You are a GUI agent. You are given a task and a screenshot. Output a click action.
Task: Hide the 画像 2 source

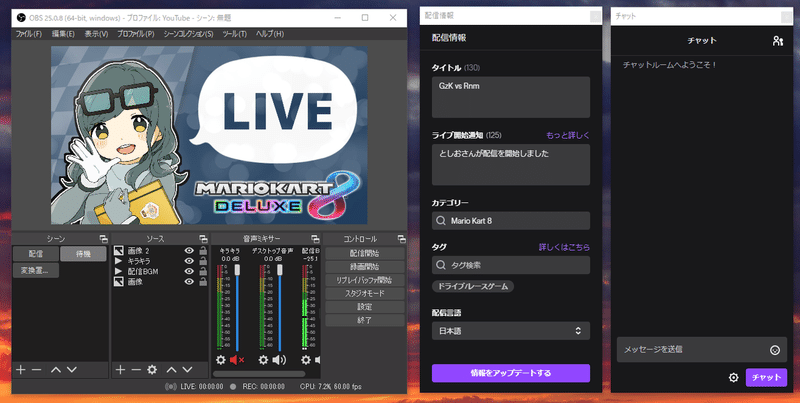tap(189, 250)
